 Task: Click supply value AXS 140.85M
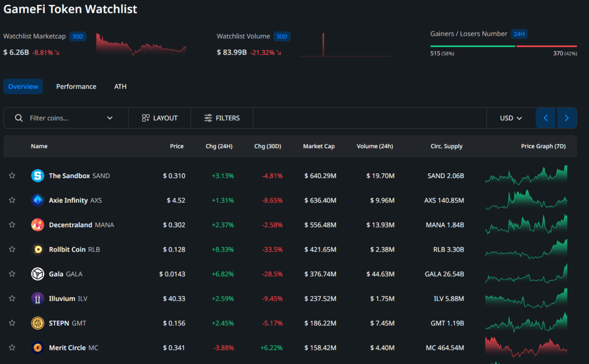(x=444, y=200)
